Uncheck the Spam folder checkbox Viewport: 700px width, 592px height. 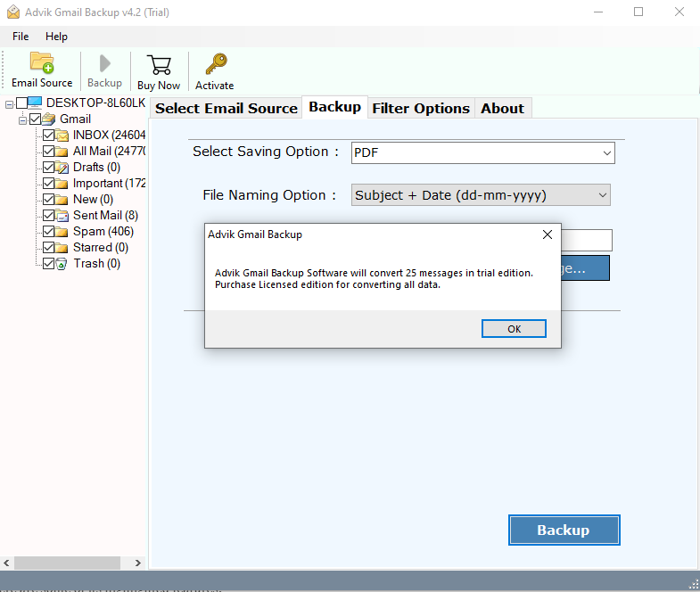49,232
